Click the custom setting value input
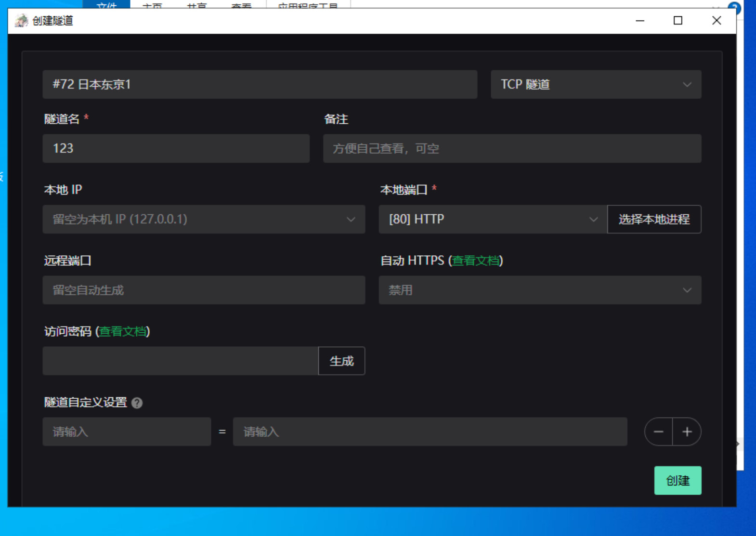 coord(430,432)
